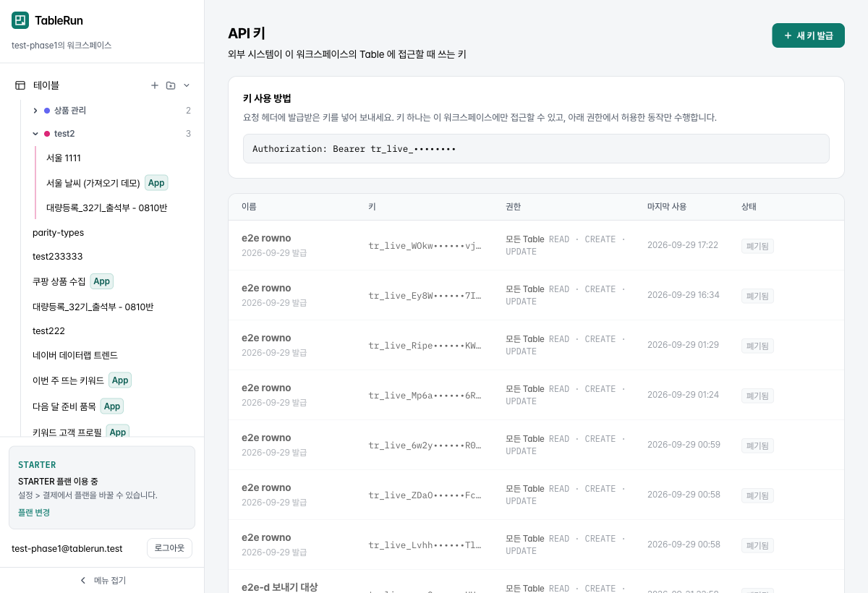Click the 이름 column header
The height and width of the screenshot is (593, 868).
[249, 207]
